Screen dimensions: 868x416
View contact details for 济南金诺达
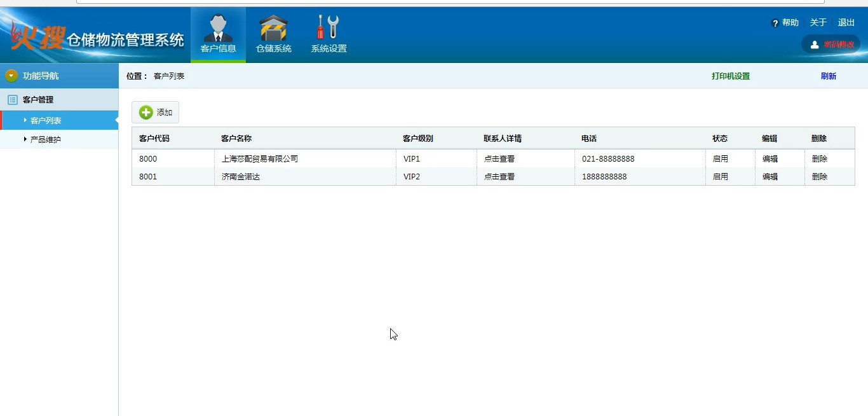tap(499, 177)
